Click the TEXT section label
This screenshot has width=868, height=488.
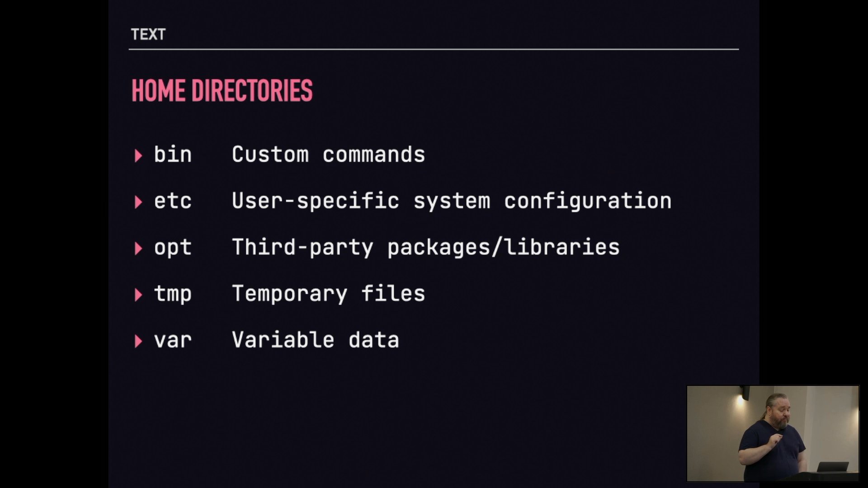147,34
